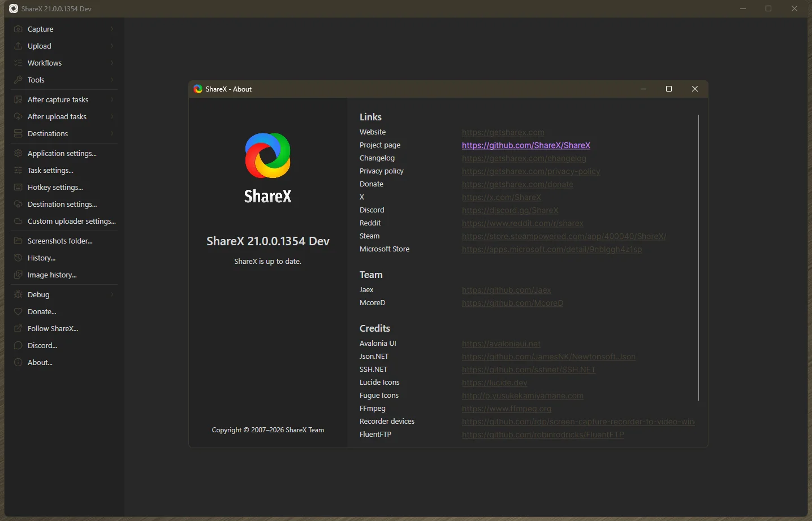Click the ShareX icon in About title bar
812x521 pixels.
[x=198, y=89]
